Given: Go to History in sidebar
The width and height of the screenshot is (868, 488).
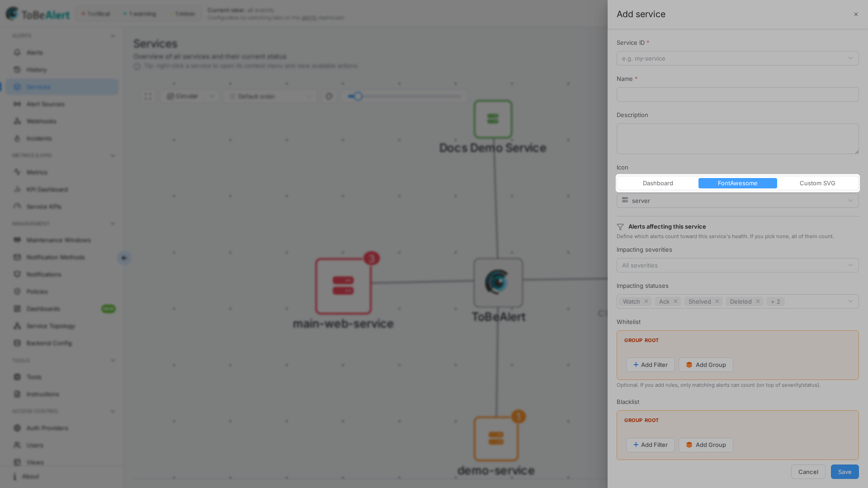Looking at the screenshot, I should tap(62, 70).
